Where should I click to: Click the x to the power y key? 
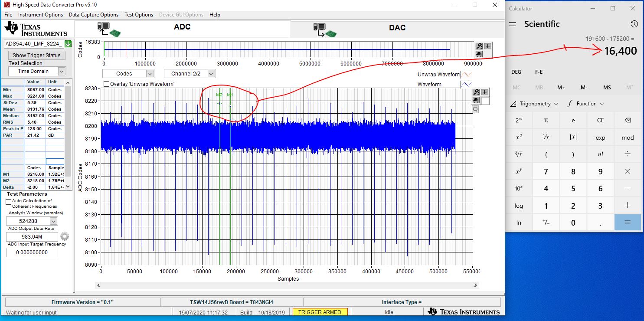[x=519, y=171]
